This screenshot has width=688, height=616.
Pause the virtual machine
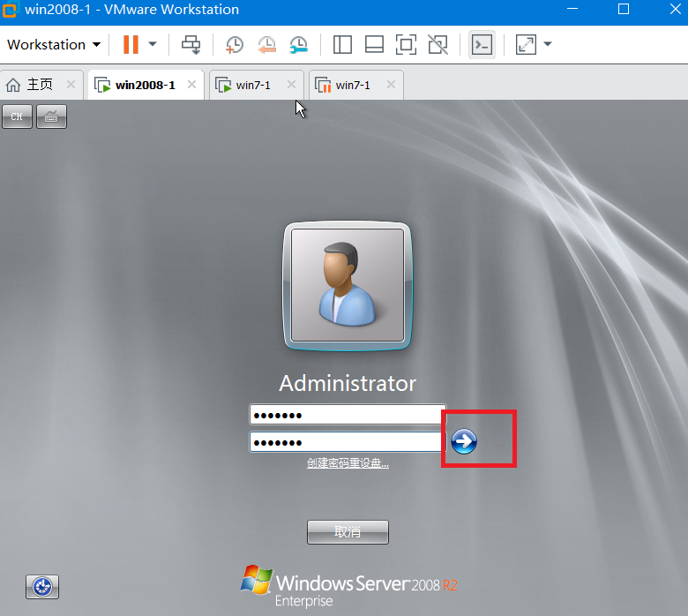pyautogui.click(x=131, y=44)
